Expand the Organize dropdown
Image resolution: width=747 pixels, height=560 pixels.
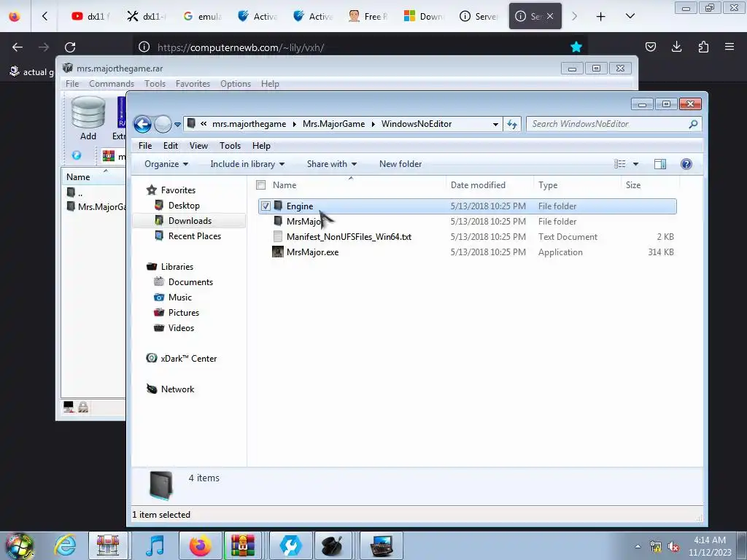click(166, 164)
